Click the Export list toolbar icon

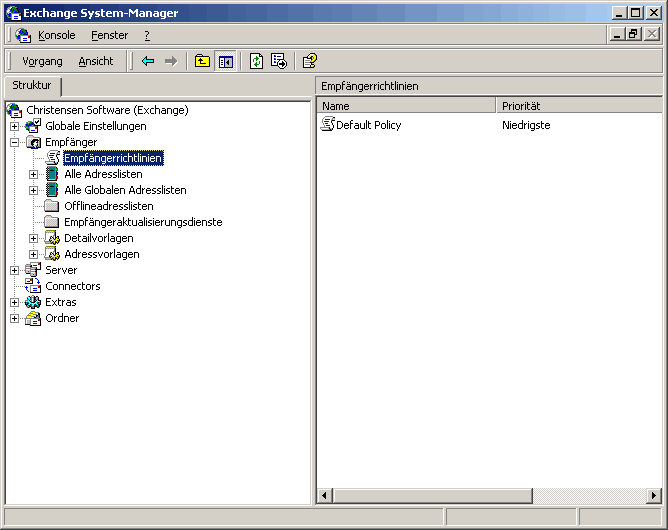[279, 61]
